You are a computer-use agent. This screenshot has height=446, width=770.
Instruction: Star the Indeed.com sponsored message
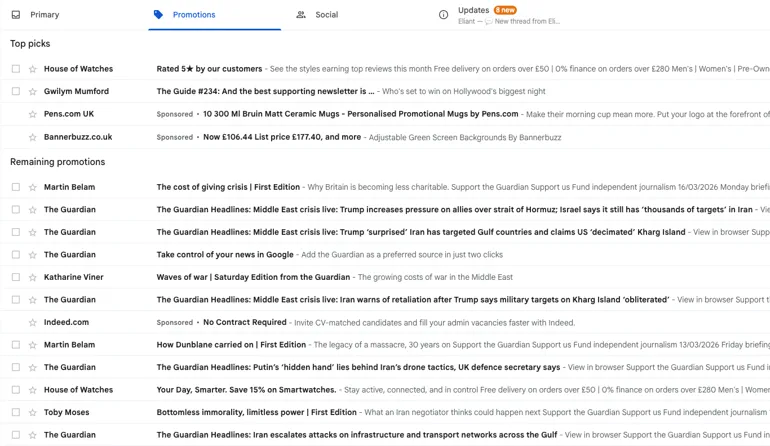click(33, 323)
